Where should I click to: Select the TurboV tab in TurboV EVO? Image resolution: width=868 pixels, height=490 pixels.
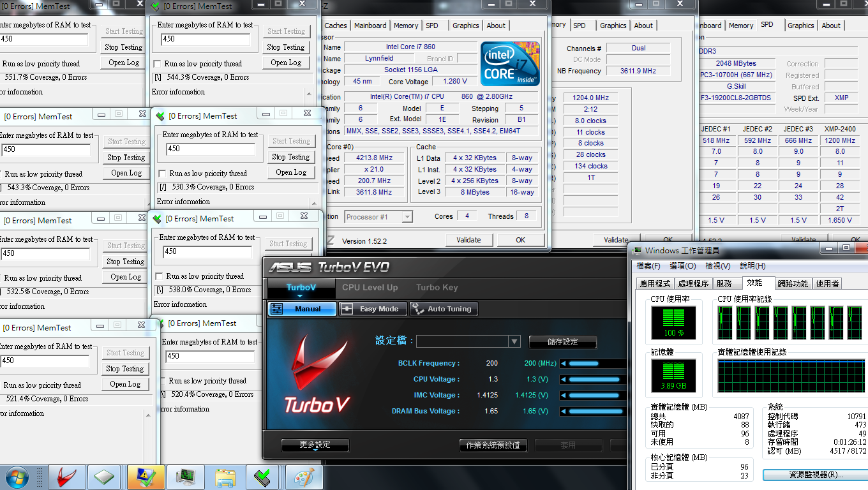(x=301, y=288)
